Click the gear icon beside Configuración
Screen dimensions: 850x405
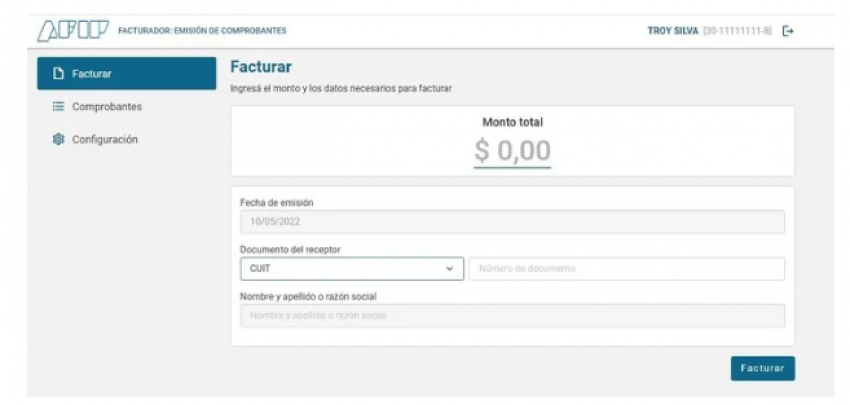[x=58, y=139]
